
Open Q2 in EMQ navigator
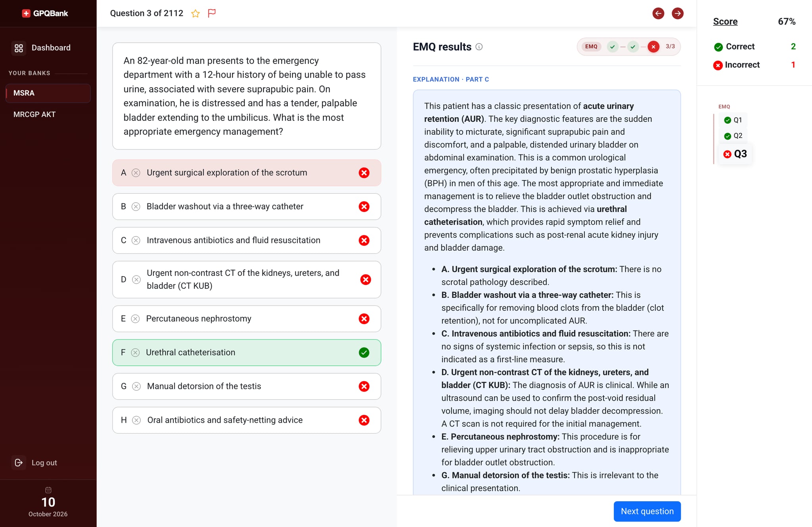click(x=733, y=136)
